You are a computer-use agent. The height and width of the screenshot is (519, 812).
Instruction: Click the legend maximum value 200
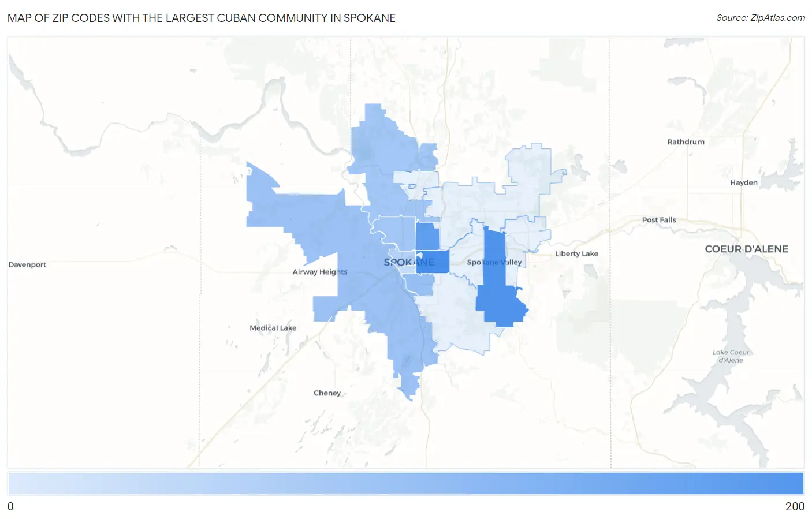(x=795, y=506)
